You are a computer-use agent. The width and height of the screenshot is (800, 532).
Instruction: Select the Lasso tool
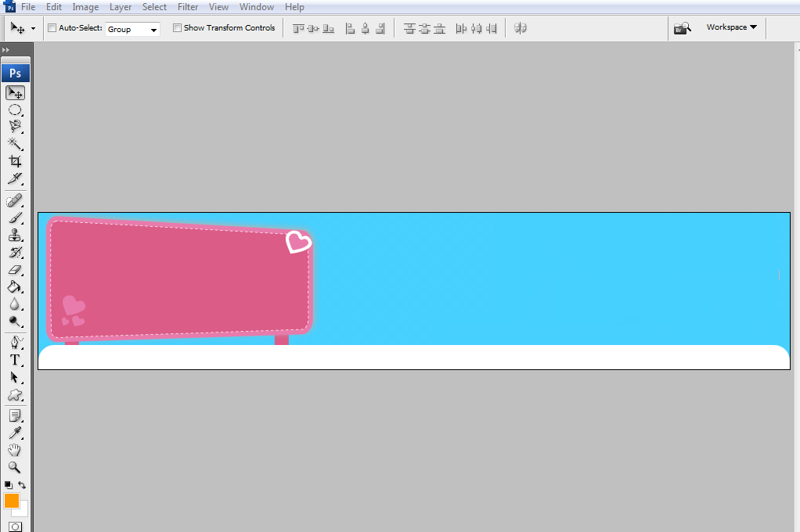(16, 127)
